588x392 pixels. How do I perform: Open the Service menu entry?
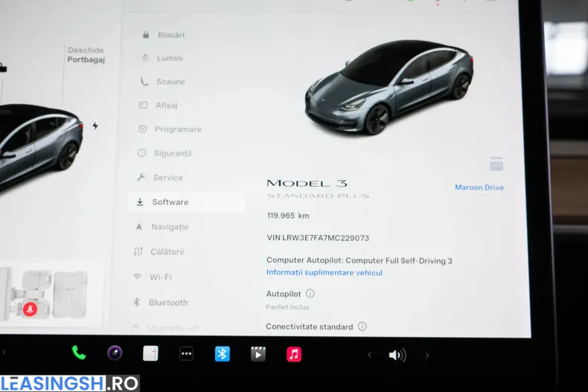tap(160, 177)
